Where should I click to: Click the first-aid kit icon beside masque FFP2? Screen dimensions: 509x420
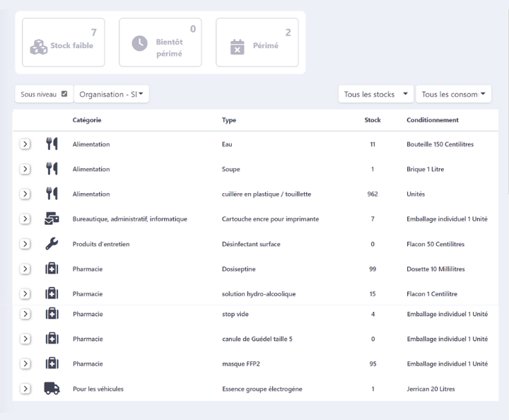click(52, 363)
